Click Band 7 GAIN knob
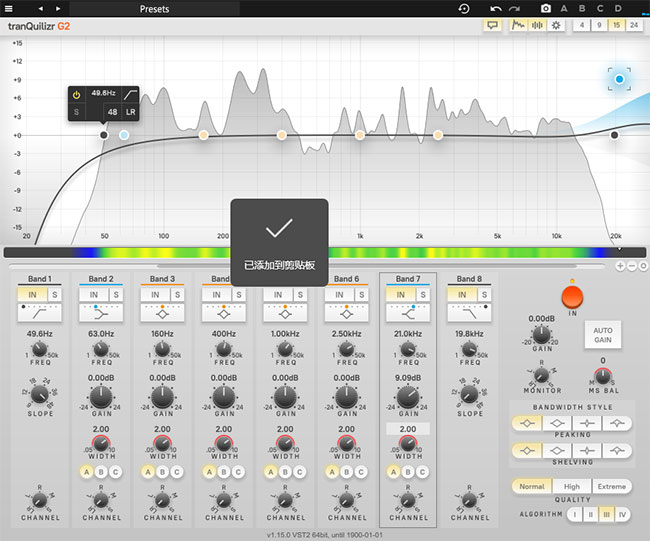 click(408, 397)
